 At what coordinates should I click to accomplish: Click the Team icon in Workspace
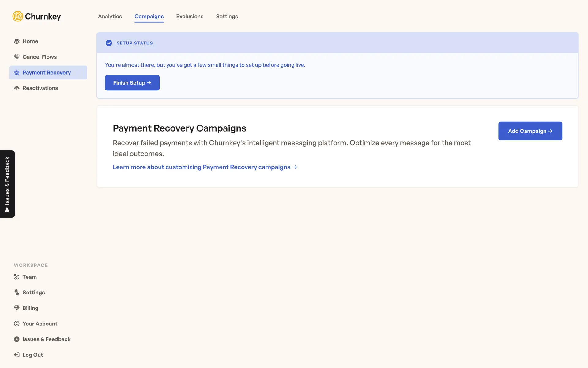coord(17,277)
